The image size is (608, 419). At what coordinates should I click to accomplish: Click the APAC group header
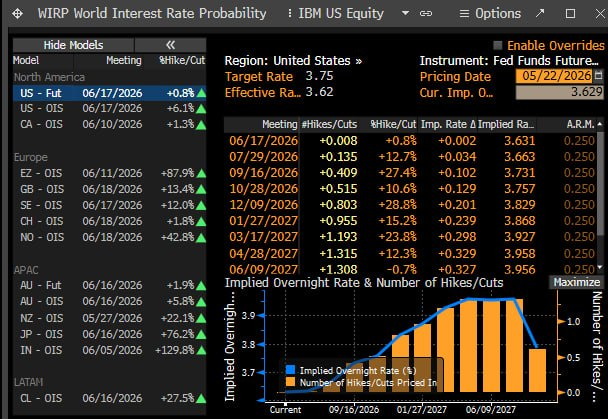26,270
